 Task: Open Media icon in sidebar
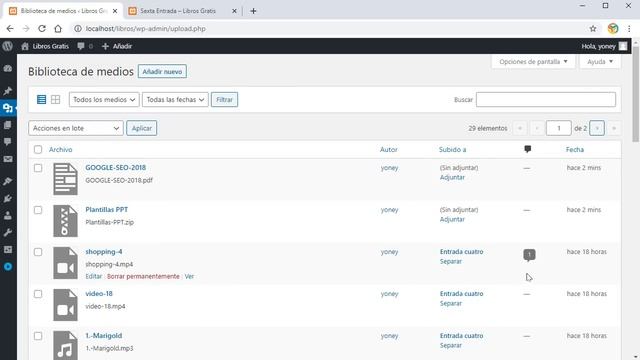click(8, 108)
